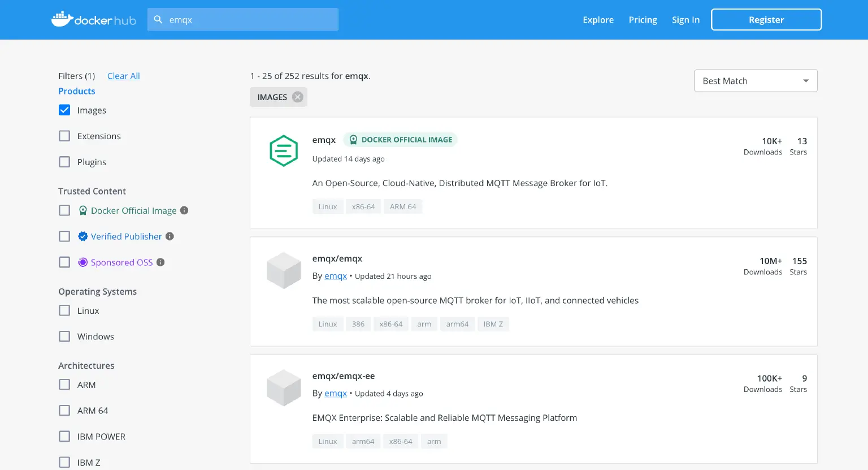This screenshot has width=868, height=470.
Task: Click the Verified Publisher info icon
Action: pos(170,236)
